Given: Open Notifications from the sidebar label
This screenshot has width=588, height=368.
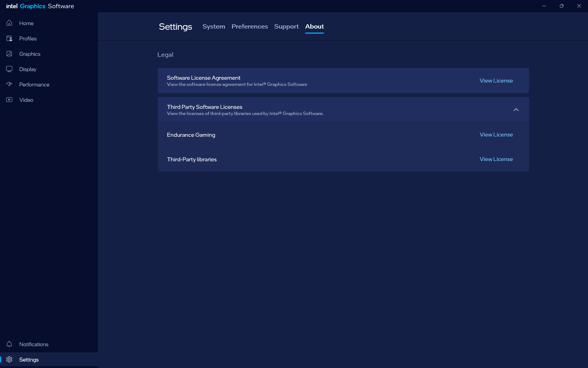Looking at the screenshot, I should click(x=34, y=344).
